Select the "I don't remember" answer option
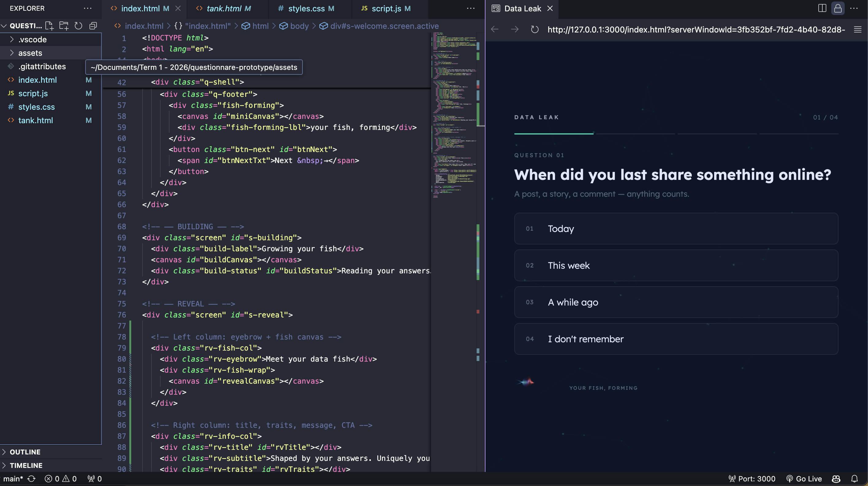The width and height of the screenshot is (868, 486). pos(676,339)
